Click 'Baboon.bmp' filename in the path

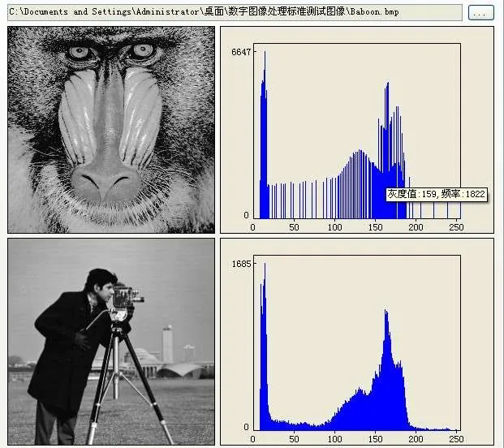(x=377, y=12)
